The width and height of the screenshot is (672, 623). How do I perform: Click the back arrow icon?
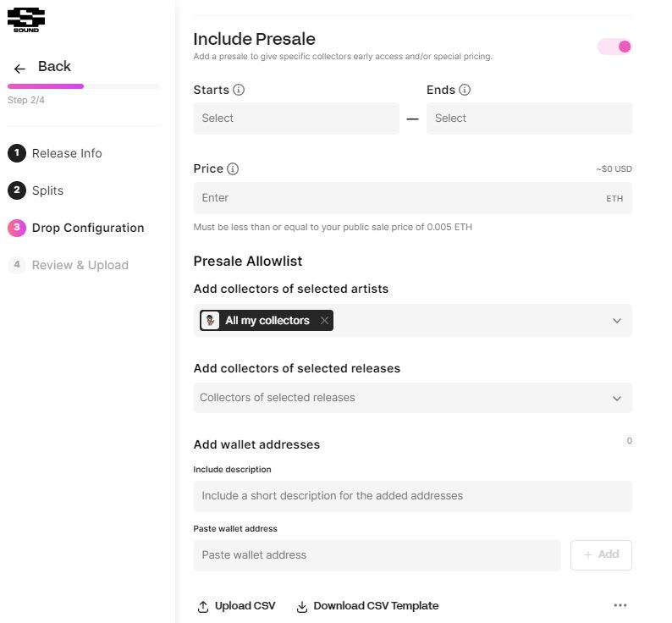click(x=19, y=69)
